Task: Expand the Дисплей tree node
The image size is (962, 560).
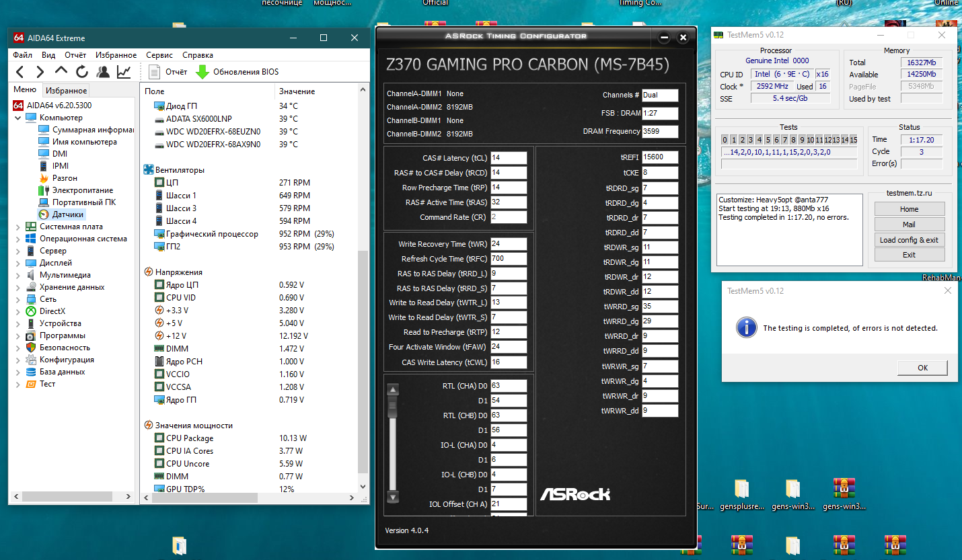Action: (18, 263)
